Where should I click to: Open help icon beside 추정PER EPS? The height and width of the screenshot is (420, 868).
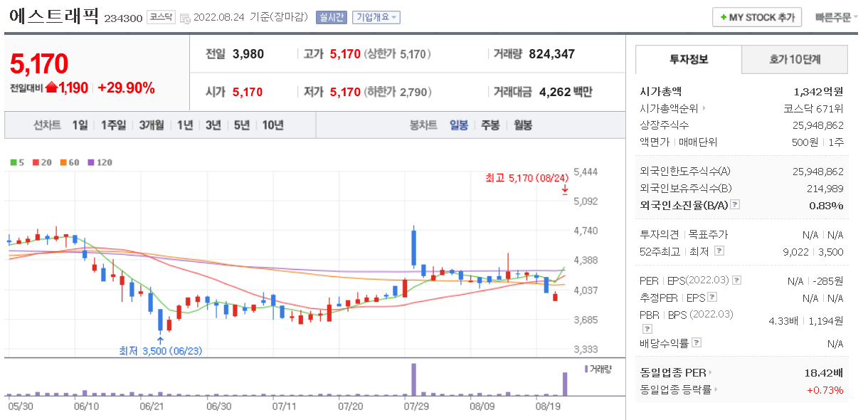coord(713,298)
